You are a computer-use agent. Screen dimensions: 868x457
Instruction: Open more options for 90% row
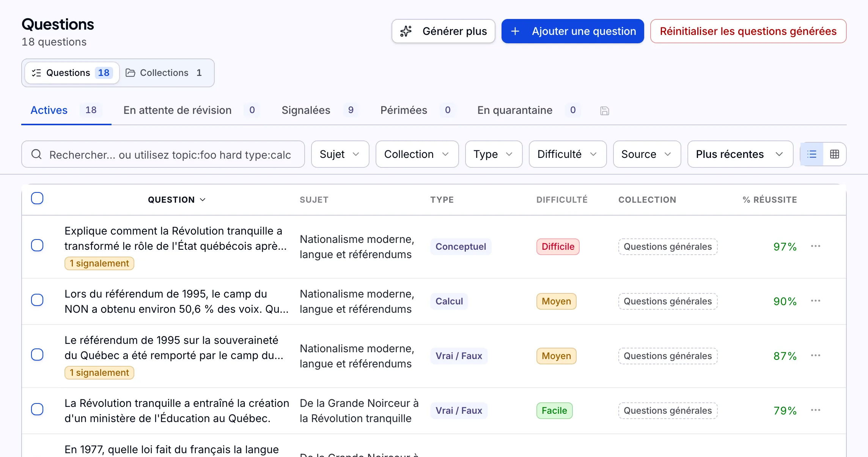tap(816, 301)
